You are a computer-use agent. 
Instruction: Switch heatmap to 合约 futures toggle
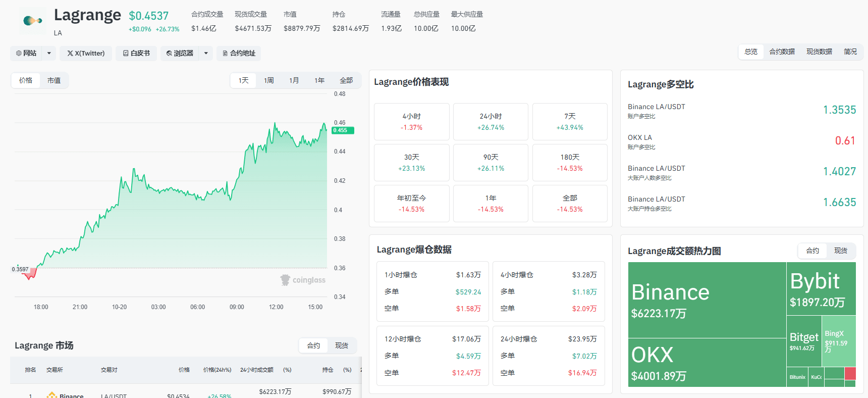coord(812,251)
